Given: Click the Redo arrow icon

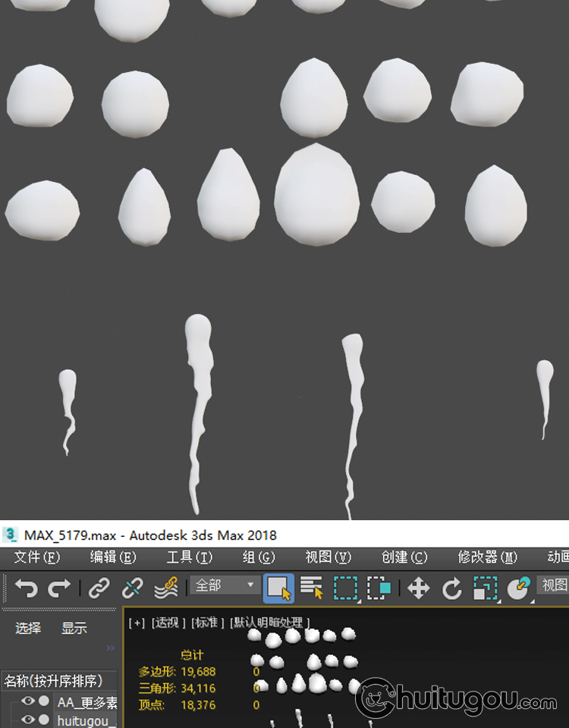Looking at the screenshot, I should pos(59,588).
